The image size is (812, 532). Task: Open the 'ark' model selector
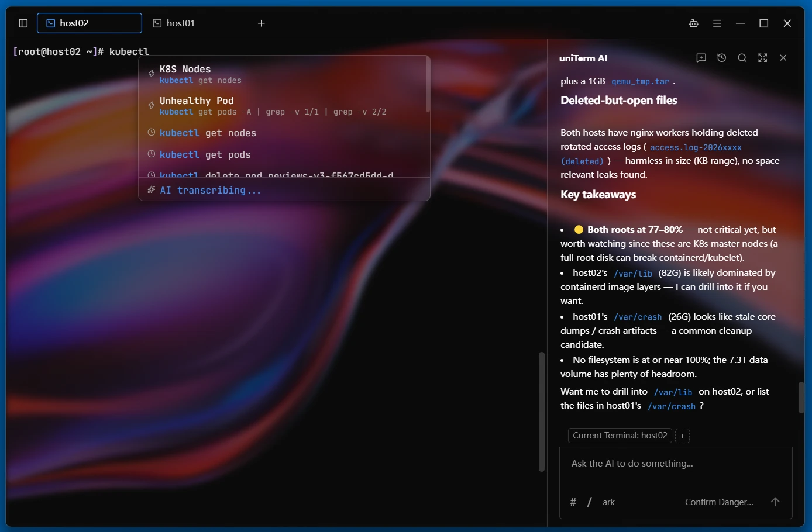pos(609,502)
